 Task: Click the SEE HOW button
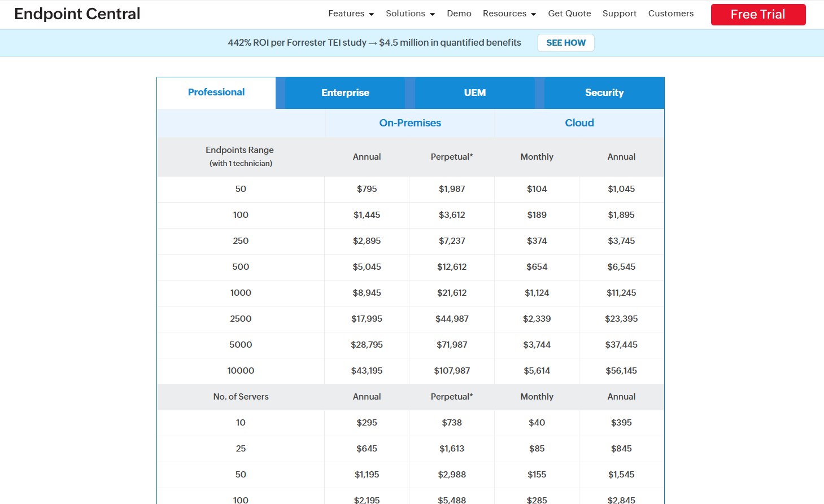pos(565,43)
